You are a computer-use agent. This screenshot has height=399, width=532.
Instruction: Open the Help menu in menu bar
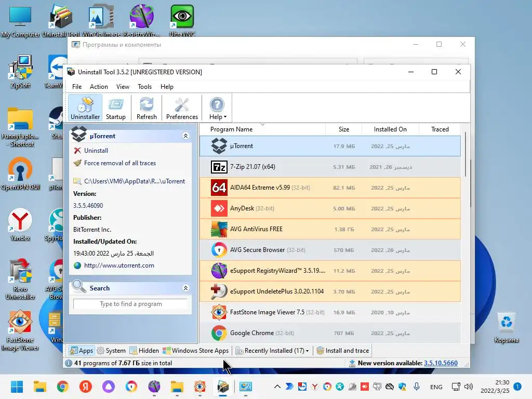pos(167,87)
